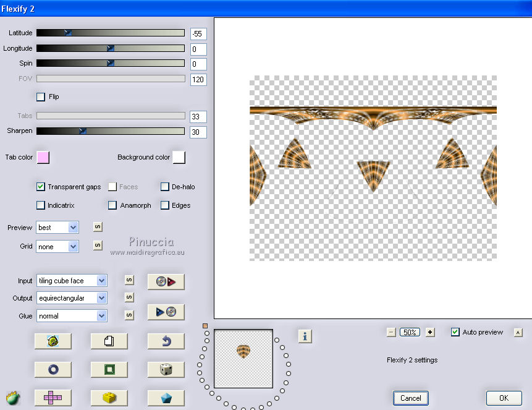
Task: Open the white Background color swatch
Action: click(x=179, y=157)
